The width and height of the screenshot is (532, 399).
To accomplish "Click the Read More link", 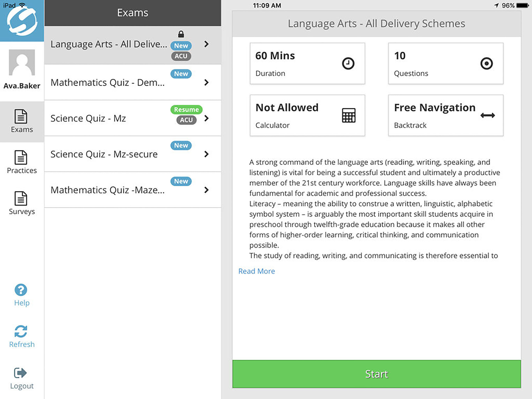I will [256, 271].
